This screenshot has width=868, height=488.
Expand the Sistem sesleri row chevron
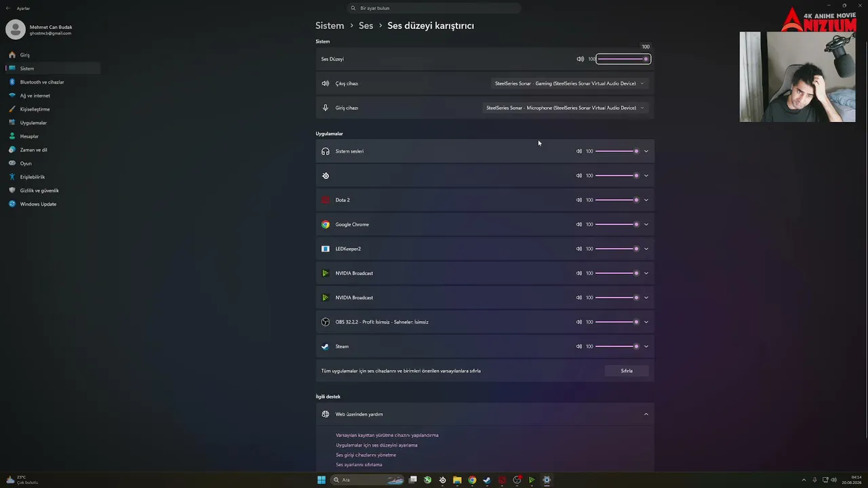(x=646, y=151)
